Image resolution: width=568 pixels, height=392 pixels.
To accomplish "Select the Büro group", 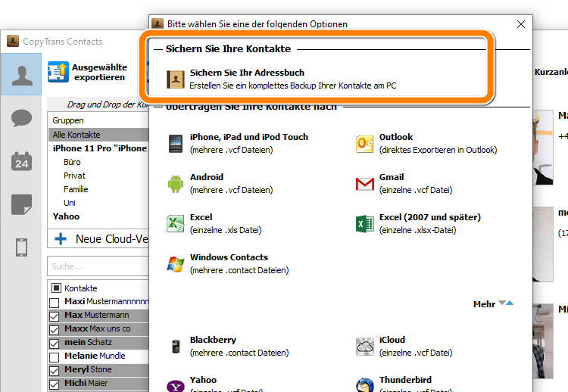I will pyautogui.click(x=72, y=162).
